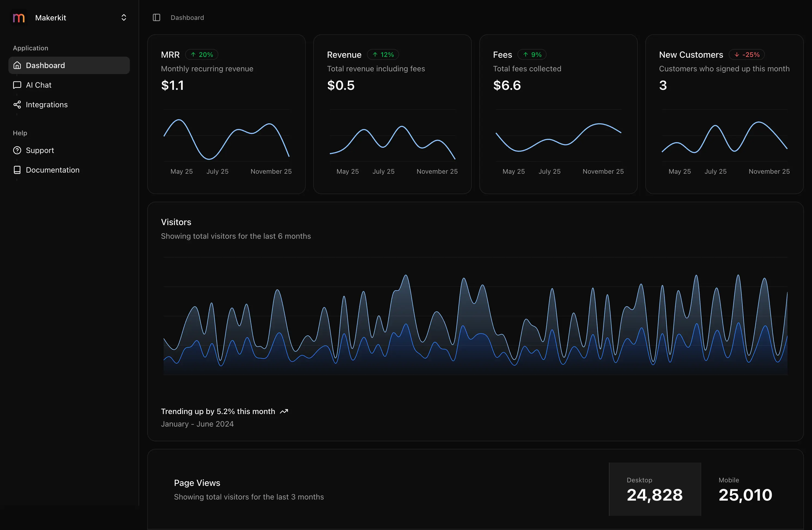Click the Integrations share icon
Viewport: 812px width, 530px height.
coord(17,105)
